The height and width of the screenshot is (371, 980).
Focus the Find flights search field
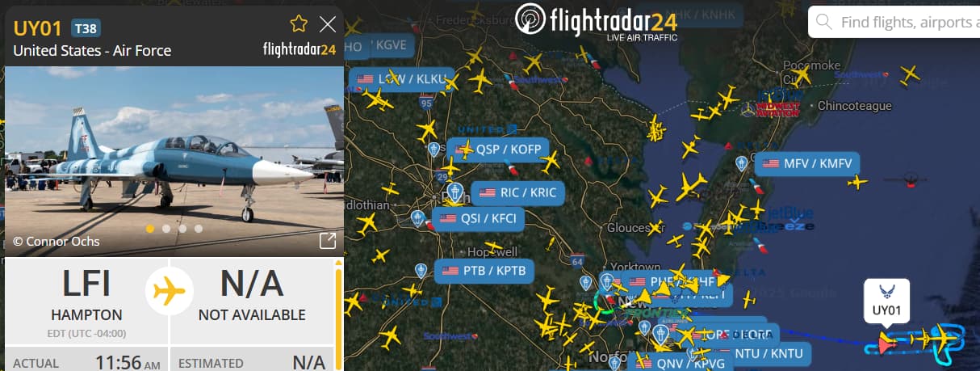click(894, 22)
